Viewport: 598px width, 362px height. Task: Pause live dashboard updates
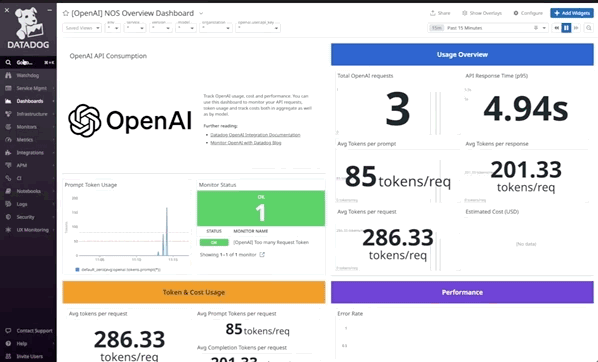pos(566,28)
